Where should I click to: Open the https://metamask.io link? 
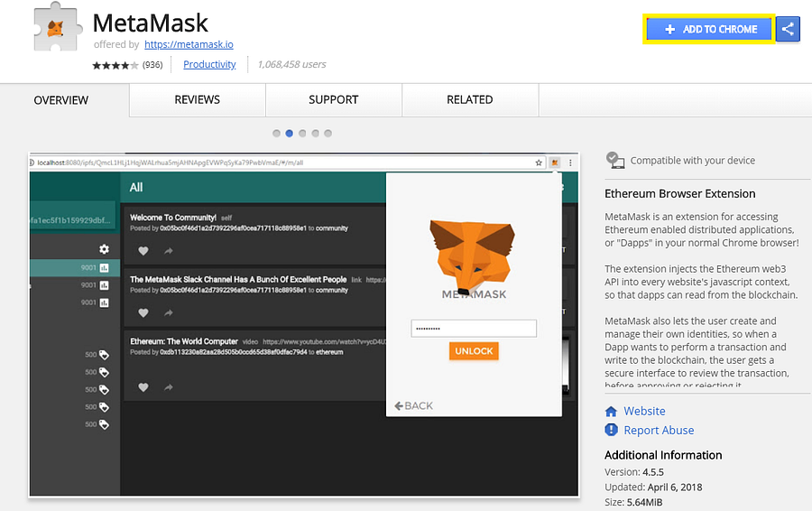click(x=189, y=44)
